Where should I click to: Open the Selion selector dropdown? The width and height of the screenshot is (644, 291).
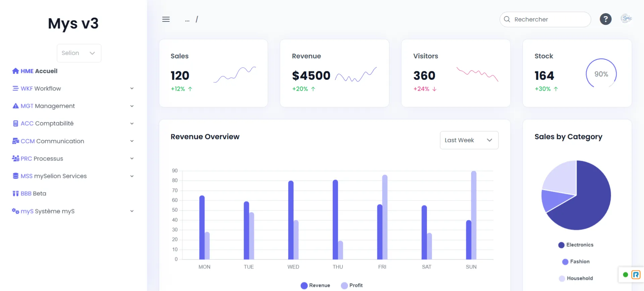pyautogui.click(x=79, y=53)
